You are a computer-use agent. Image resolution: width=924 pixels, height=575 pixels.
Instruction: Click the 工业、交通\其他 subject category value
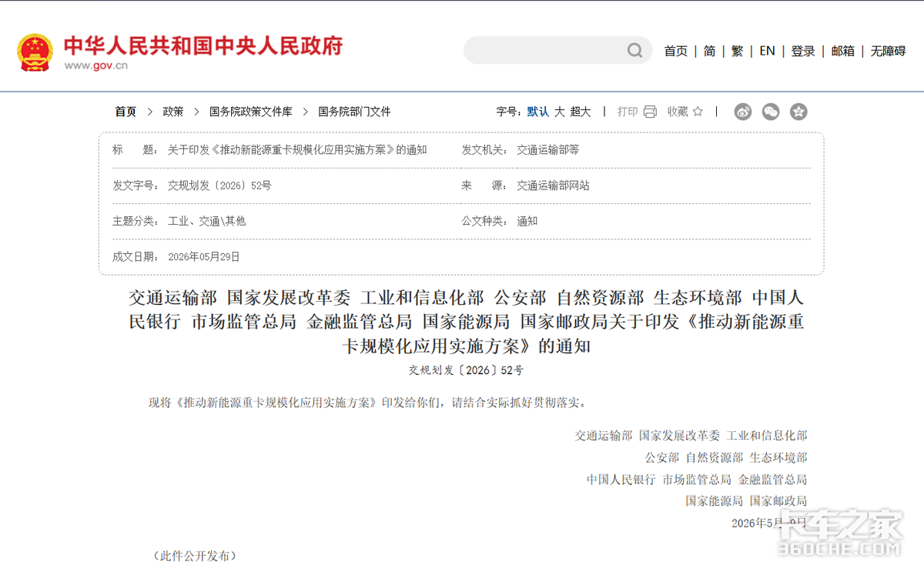(207, 221)
